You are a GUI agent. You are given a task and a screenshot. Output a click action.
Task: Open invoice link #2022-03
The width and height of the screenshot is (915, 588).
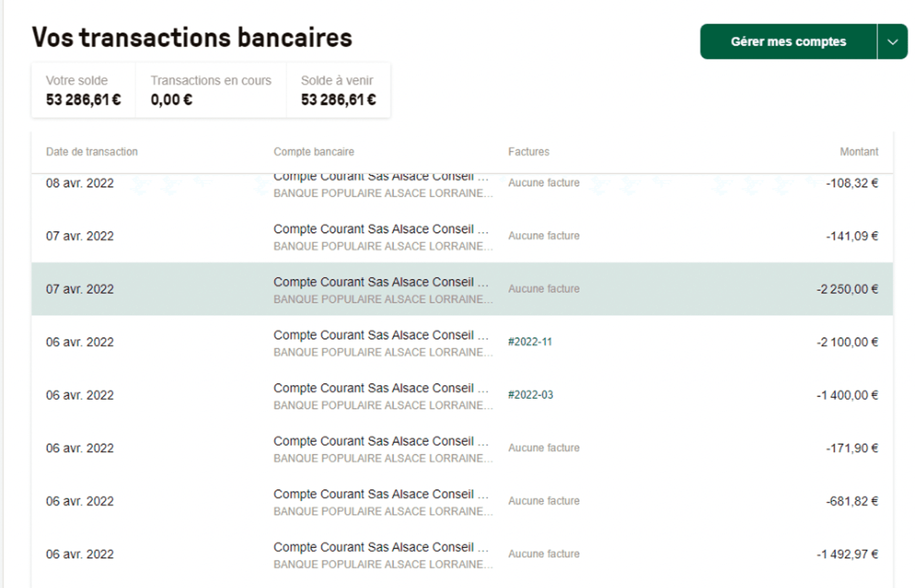click(530, 395)
